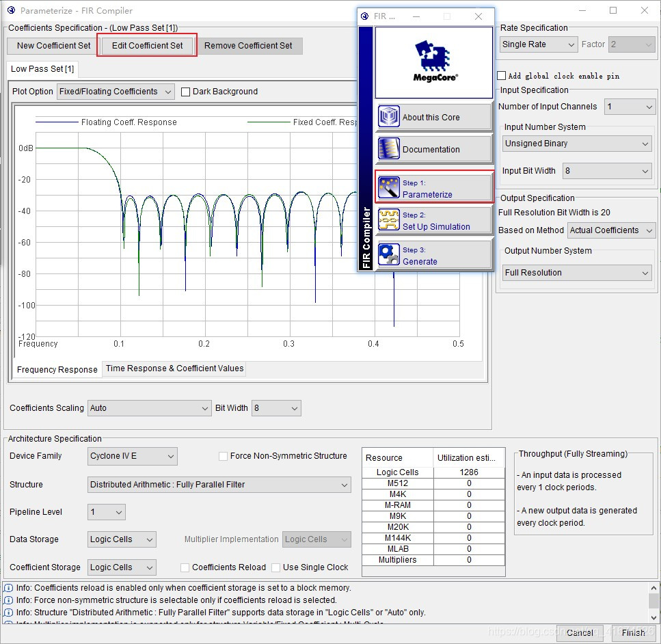Click the FIR small window title icon

click(x=365, y=16)
